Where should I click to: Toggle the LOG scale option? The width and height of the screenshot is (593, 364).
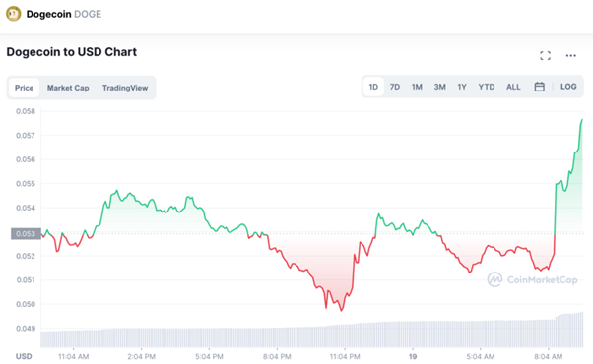tap(568, 87)
